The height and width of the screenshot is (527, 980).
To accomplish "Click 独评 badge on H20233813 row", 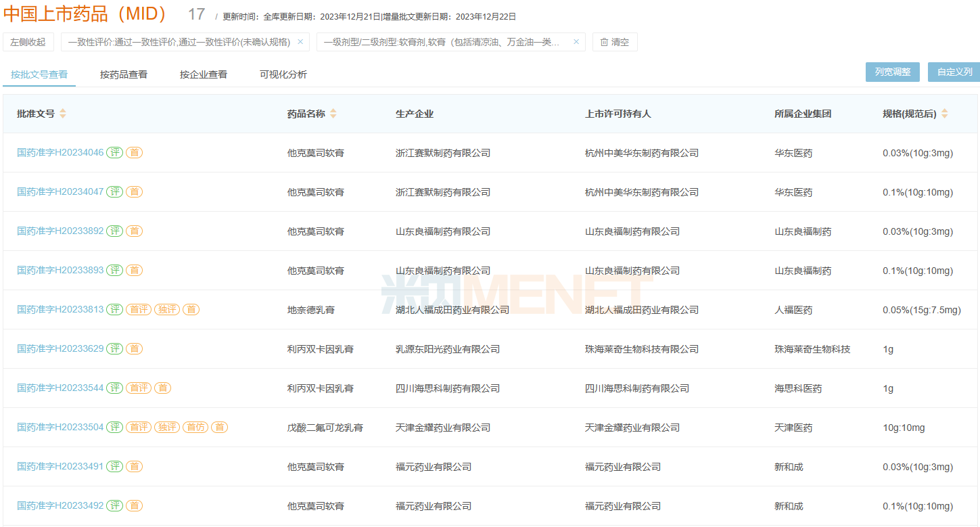I will coord(167,310).
